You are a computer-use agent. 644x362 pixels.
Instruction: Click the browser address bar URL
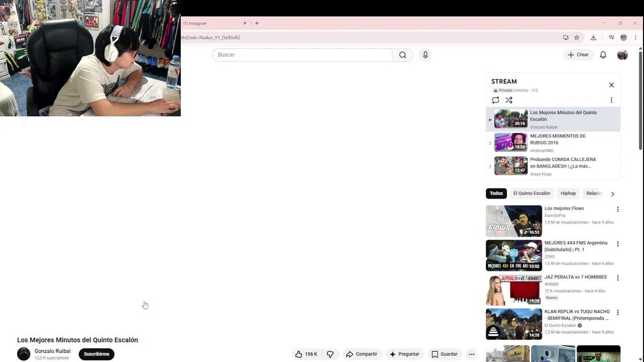210,37
